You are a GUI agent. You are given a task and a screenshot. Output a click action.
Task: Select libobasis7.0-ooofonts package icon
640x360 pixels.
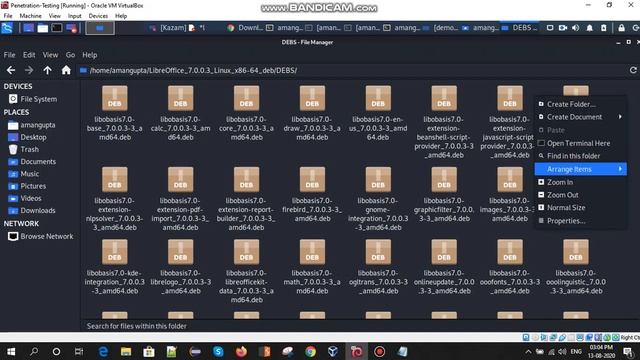[x=510, y=251]
